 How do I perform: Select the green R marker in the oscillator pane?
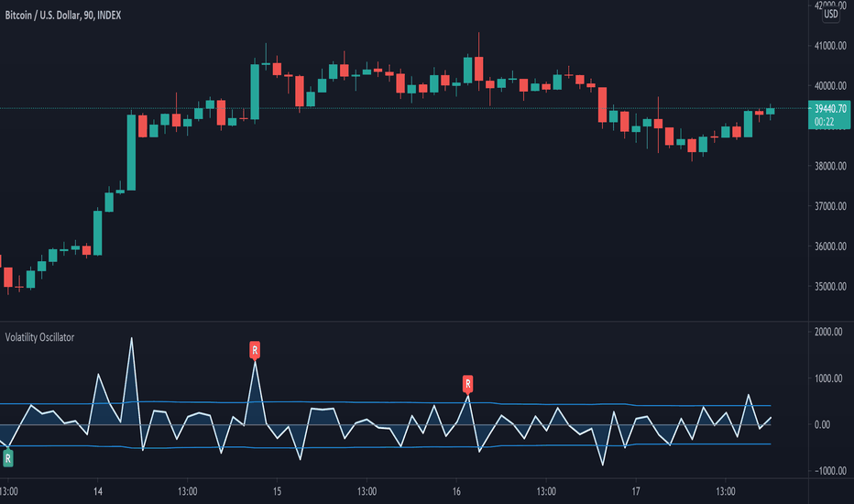pyautogui.click(x=7, y=458)
